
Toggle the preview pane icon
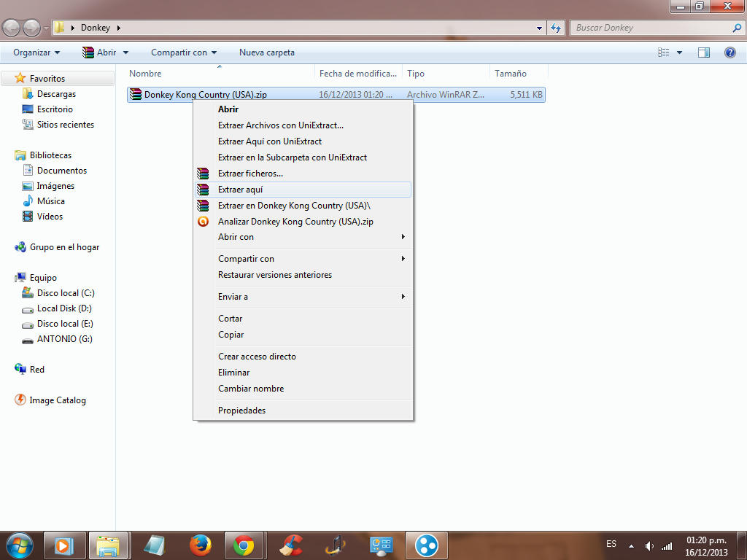click(704, 52)
